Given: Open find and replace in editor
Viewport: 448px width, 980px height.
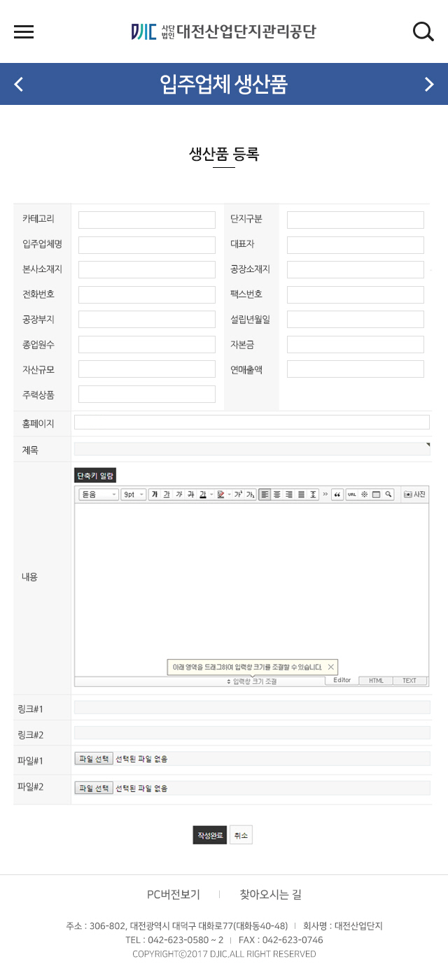Looking at the screenshot, I should coord(388,494).
